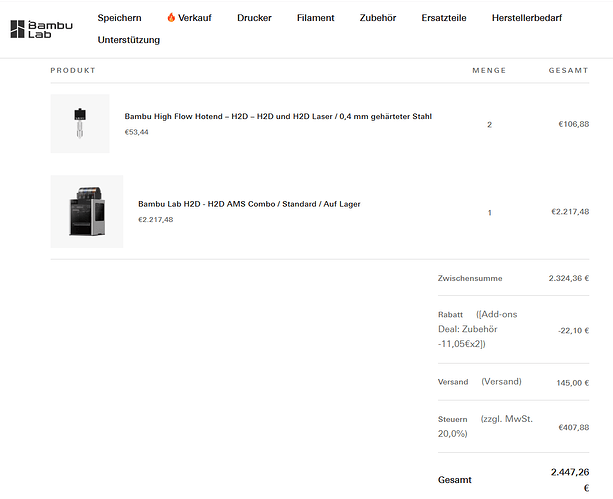Select the grand total 2.447,26 €

pos(570,480)
